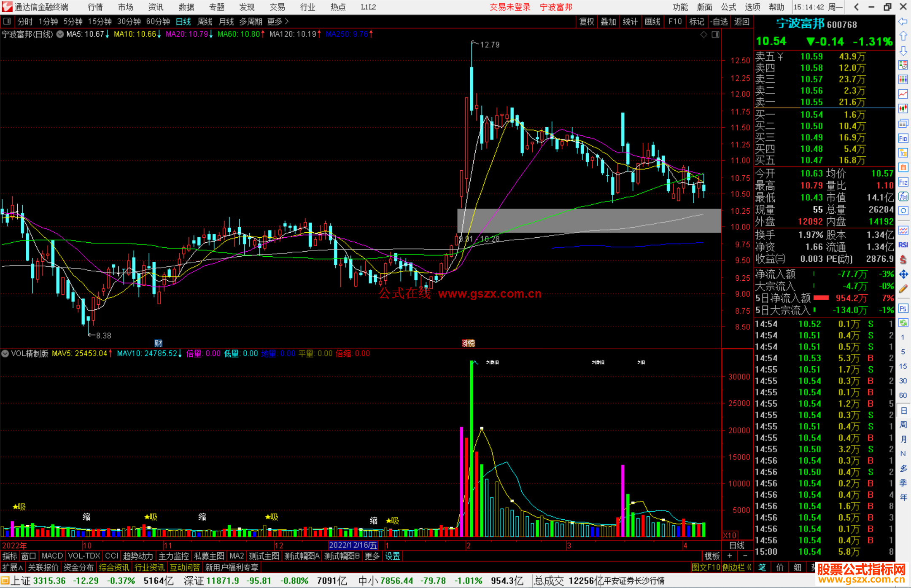The image size is (911, 588).
Task: Click the FS icon in right sidebar
Action: (903, 309)
